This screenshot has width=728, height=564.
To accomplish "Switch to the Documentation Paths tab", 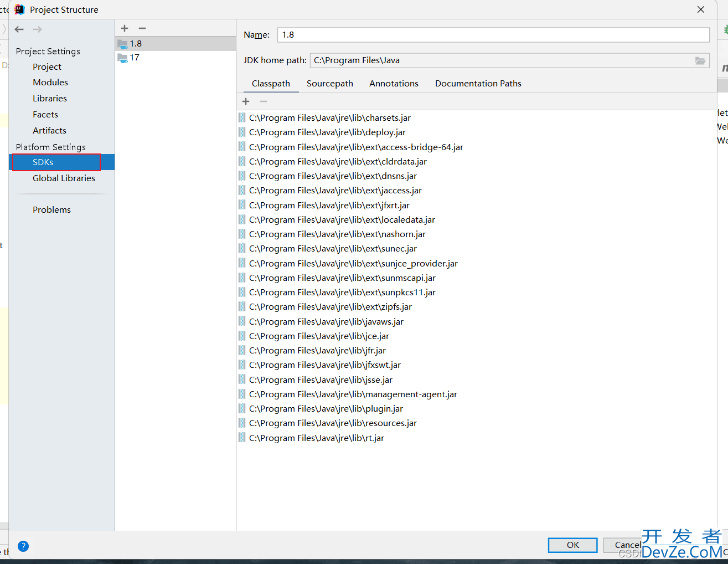I will (478, 84).
